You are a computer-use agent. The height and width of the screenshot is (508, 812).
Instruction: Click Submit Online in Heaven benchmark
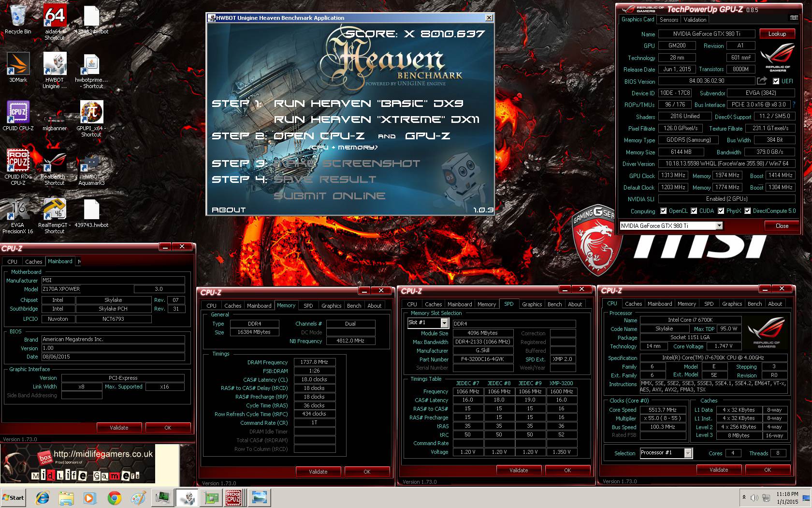pos(330,196)
